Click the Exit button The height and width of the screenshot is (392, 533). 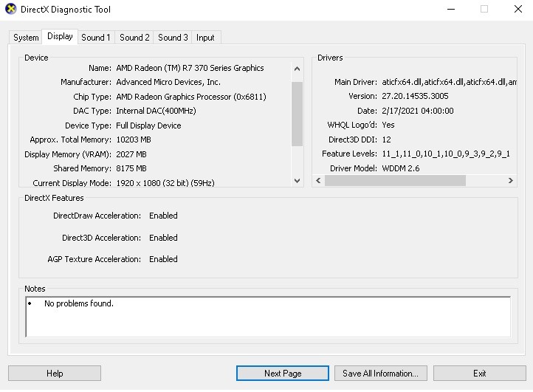[x=479, y=374]
